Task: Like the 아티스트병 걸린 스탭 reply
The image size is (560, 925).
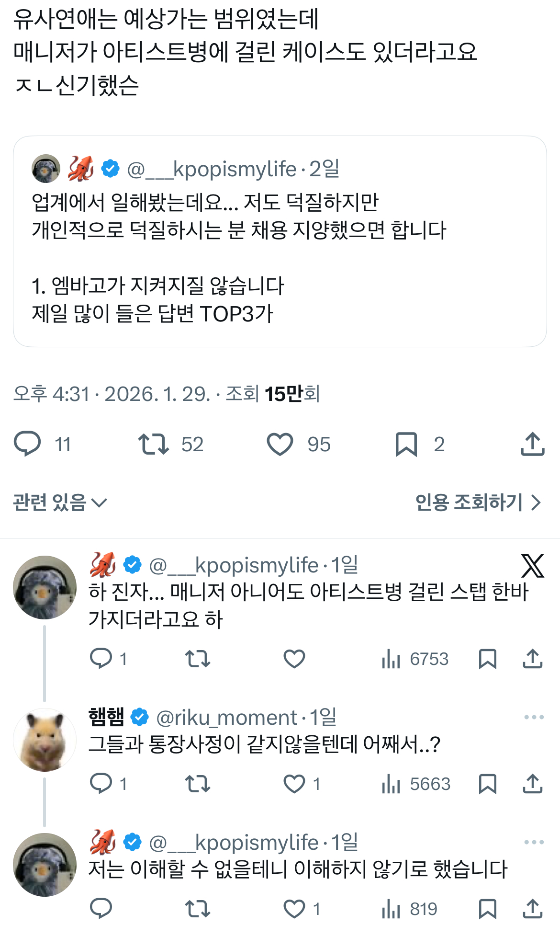Action: pos(294,659)
